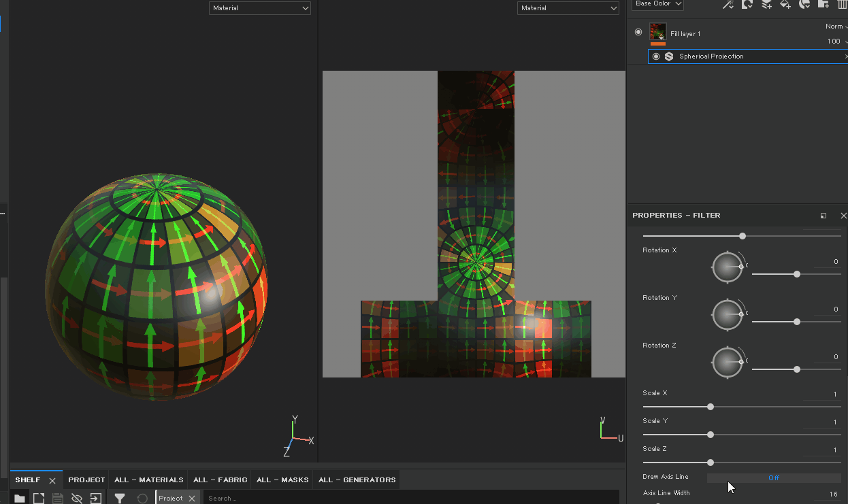Expand the Properties - Filter panel window

[x=823, y=215]
